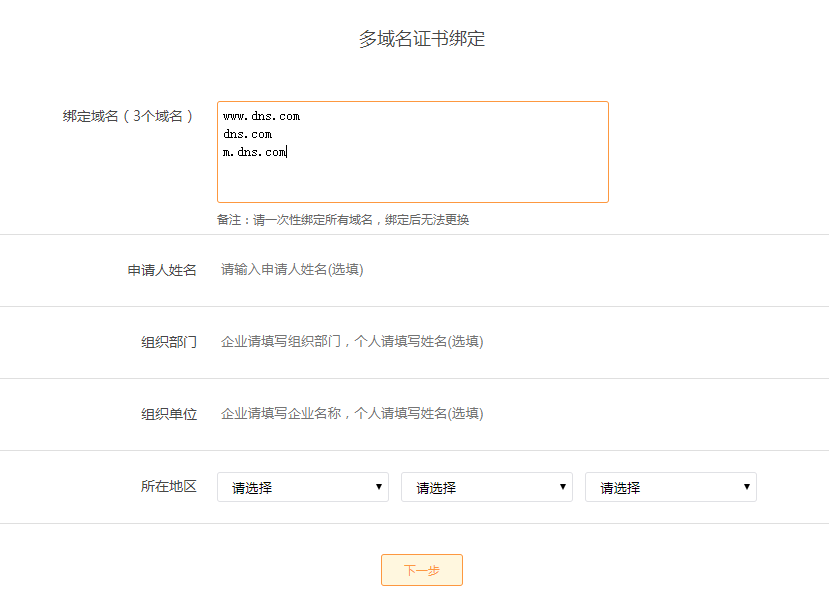
Task: Click the 申请人姓名 label
Action: [x=162, y=270]
